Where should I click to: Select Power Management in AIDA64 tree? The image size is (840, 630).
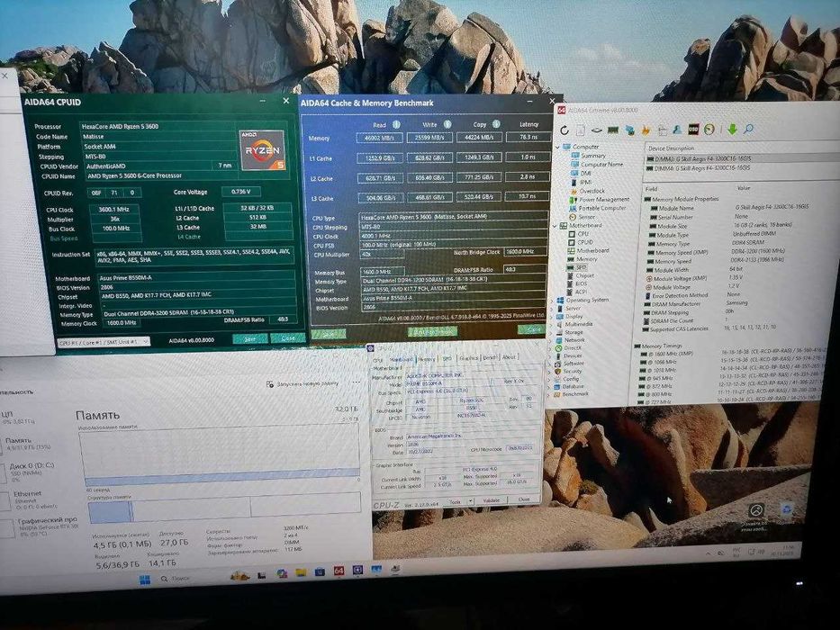coord(604,199)
